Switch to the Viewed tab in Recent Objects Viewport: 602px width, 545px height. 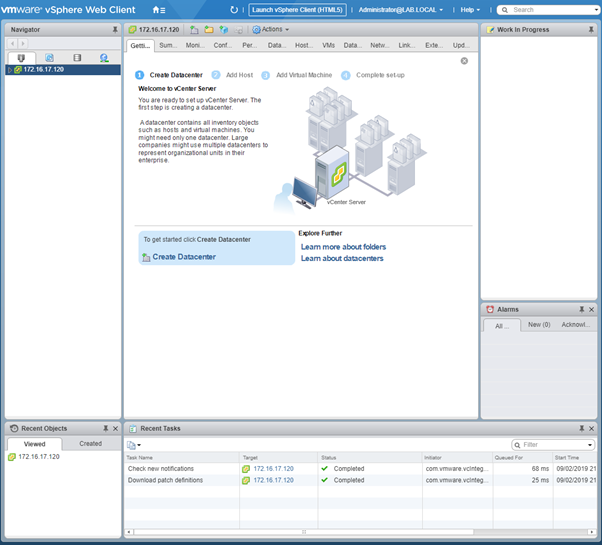click(x=35, y=444)
